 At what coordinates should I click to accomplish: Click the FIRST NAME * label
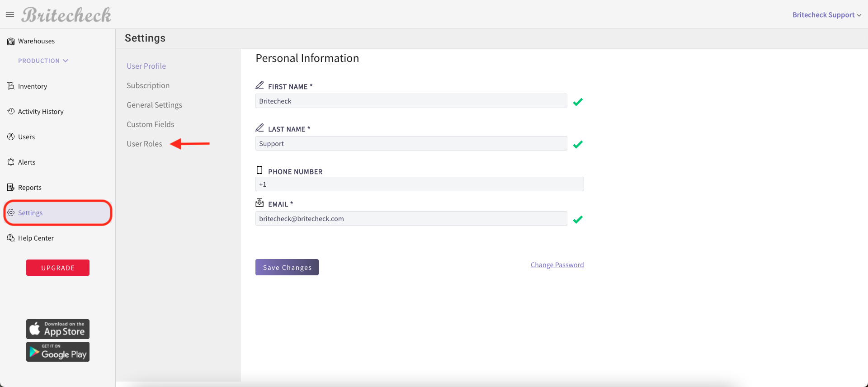coord(290,86)
